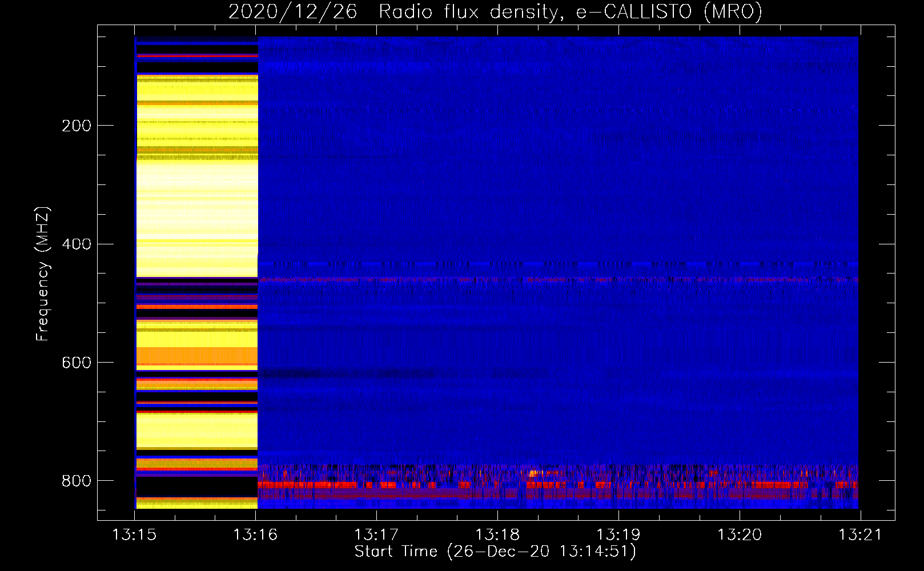Click the 13:20 time tick label
The image size is (924, 571).
click(x=740, y=534)
